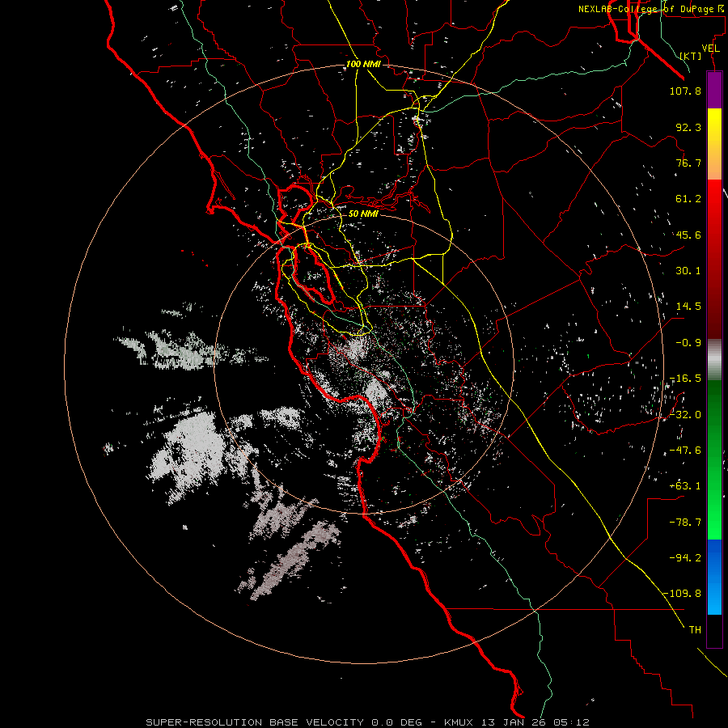The height and width of the screenshot is (728, 728).
Task: Pick the purple segment of velocity color bar
Action: point(714,90)
